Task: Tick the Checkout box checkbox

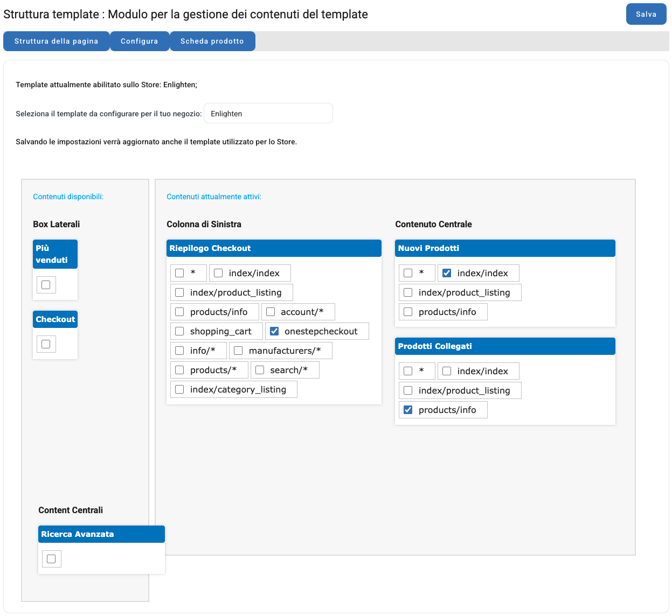Action: point(46,344)
